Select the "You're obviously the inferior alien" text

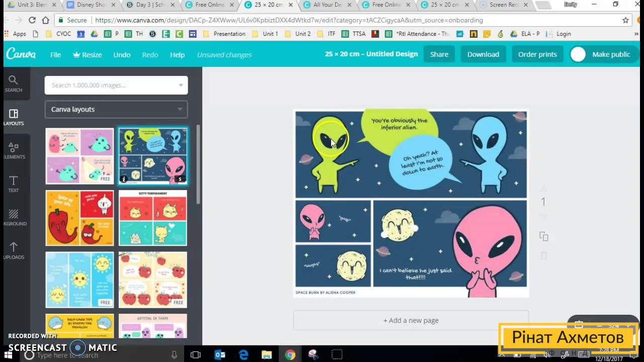tap(399, 124)
